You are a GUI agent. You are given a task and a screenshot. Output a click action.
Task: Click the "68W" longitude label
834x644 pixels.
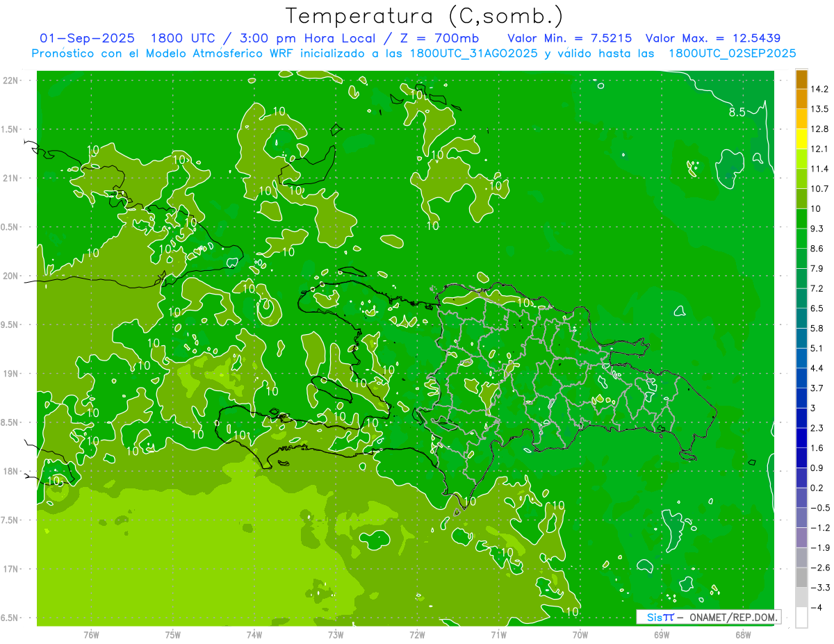(743, 634)
